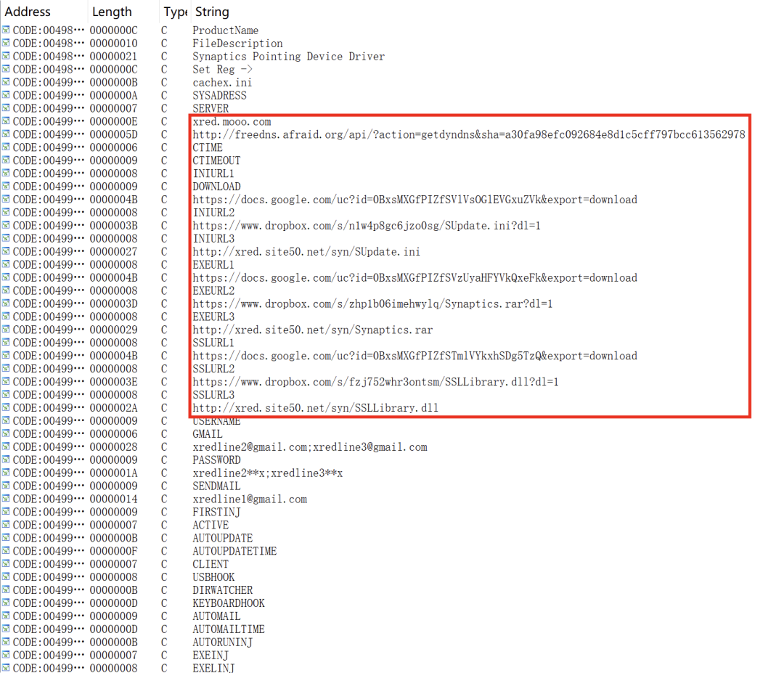Screen dimensions: 784x673
Task: Click the length value 0000005D
Action: (113, 134)
